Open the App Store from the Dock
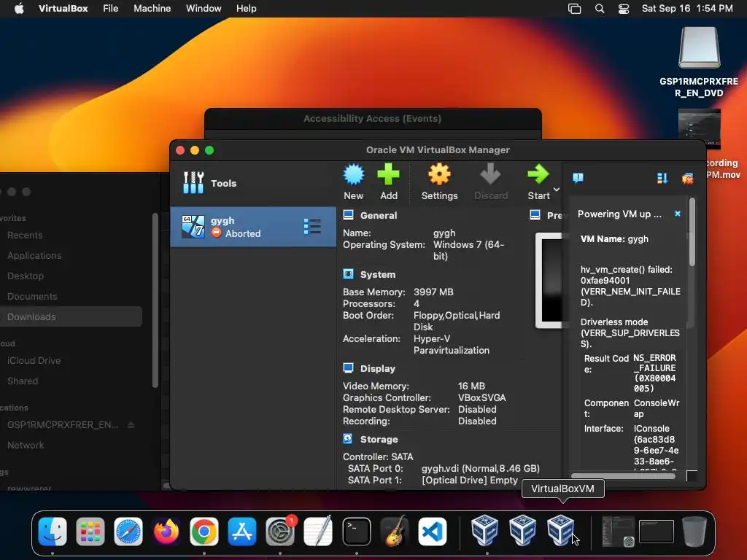 click(x=242, y=531)
